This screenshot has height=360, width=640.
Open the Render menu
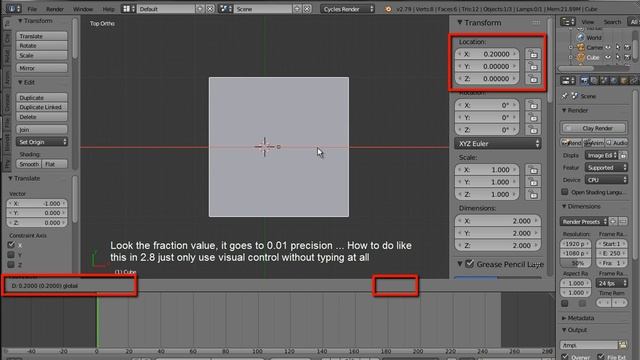click(55, 9)
